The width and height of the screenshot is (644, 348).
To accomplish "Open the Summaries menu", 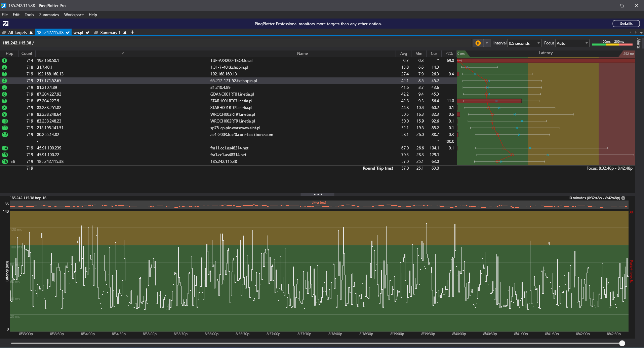I will coord(49,15).
